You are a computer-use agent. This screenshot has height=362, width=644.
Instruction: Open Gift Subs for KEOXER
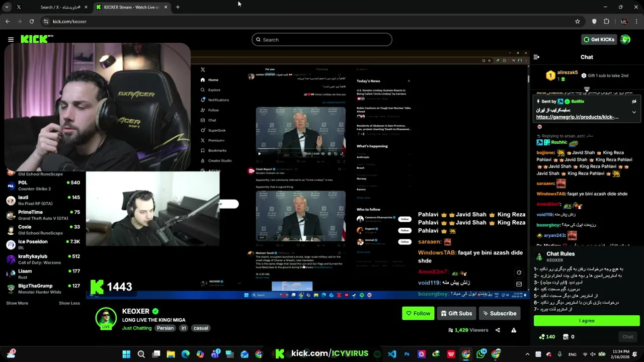tap(456, 313)
